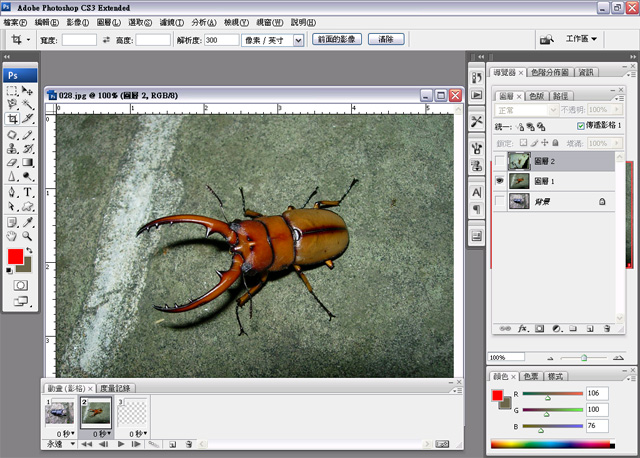Select the Rectangular Marquee tool
The image size is (640, 458).
(12, 91)
